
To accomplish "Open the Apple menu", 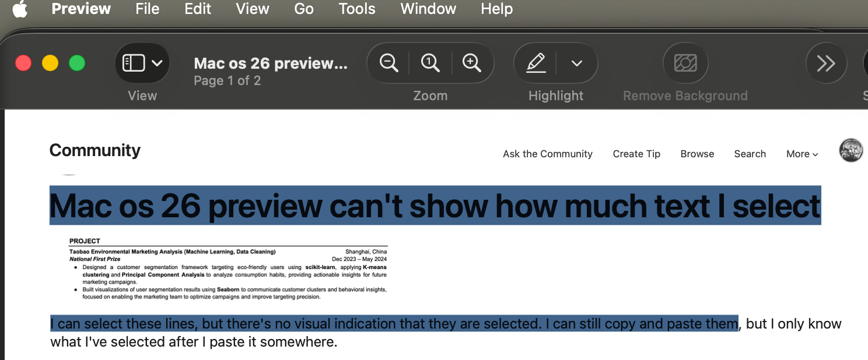I will [20, 9].
